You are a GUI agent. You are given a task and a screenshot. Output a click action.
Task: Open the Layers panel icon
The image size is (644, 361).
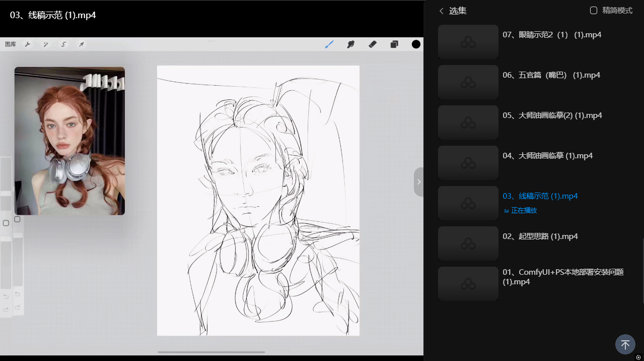(394, 44)
